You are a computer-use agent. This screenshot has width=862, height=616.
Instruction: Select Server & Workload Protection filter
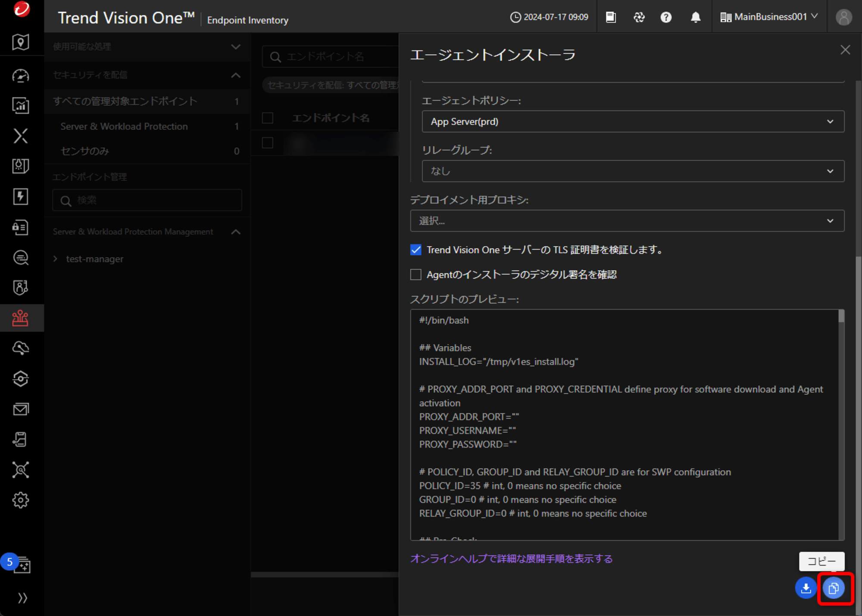pyautogui.click(x=147, y=126)
